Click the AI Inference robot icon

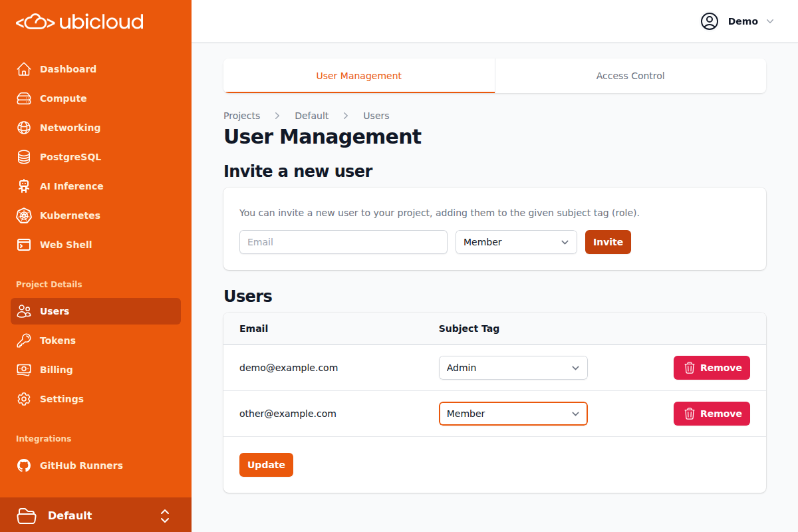[x=24, y=186]
